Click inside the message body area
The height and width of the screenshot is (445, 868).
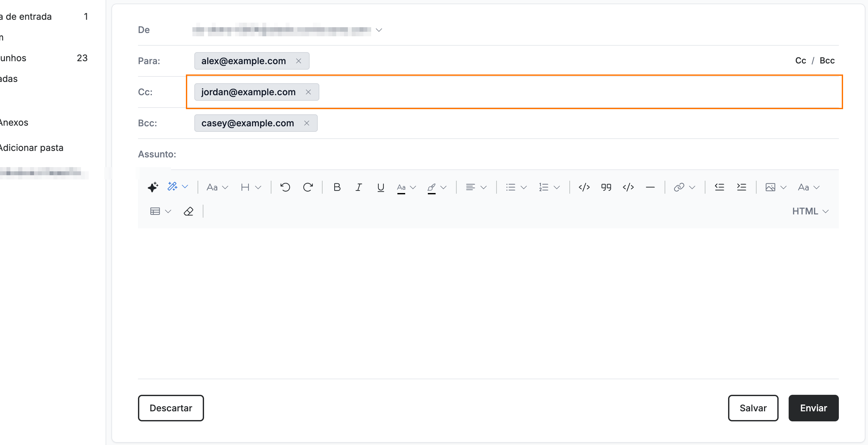(488, 303)
